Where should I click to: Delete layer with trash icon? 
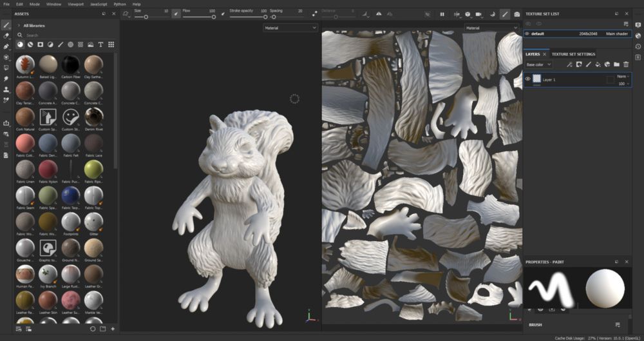[626, 64]
